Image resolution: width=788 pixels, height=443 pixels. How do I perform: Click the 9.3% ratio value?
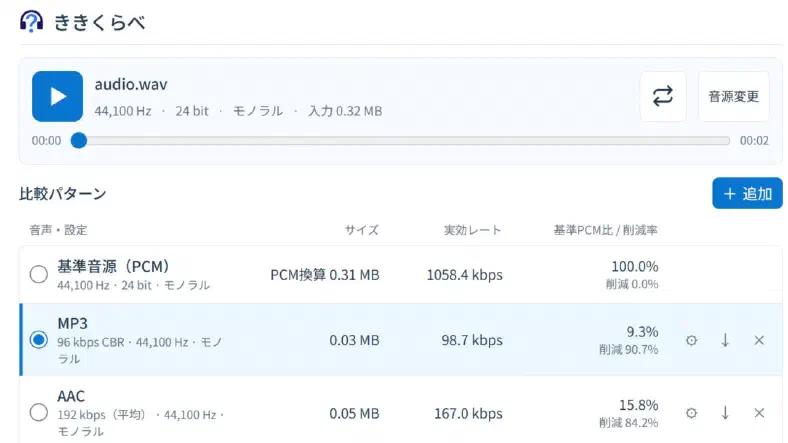pos(642,332)
